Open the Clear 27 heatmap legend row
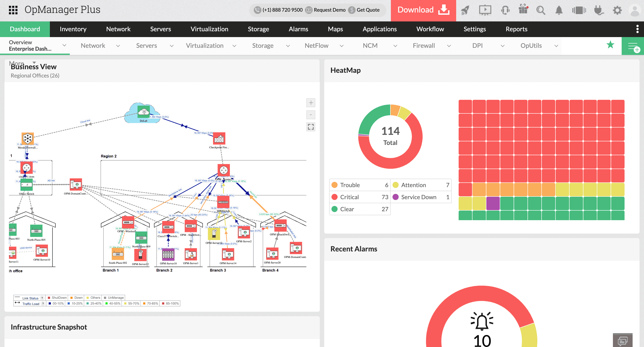 [x=360, y=209]
